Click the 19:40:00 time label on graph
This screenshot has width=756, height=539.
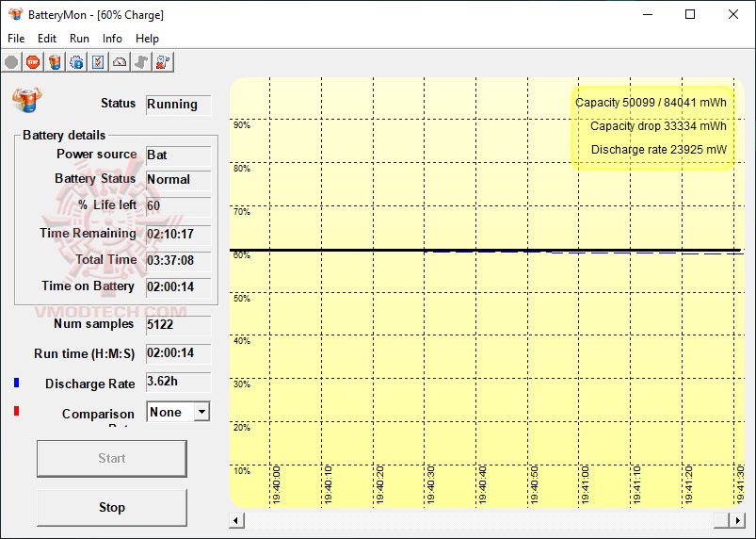point(276,485)
